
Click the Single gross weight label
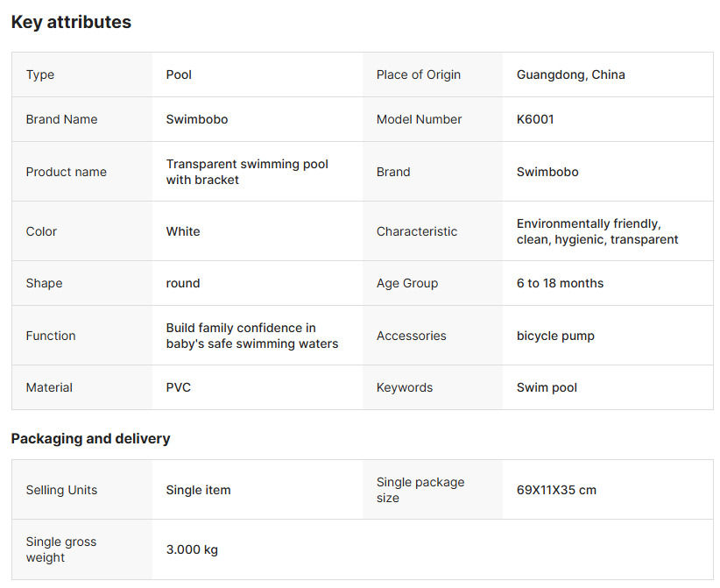pyautogui.click(x=60, y=549)
